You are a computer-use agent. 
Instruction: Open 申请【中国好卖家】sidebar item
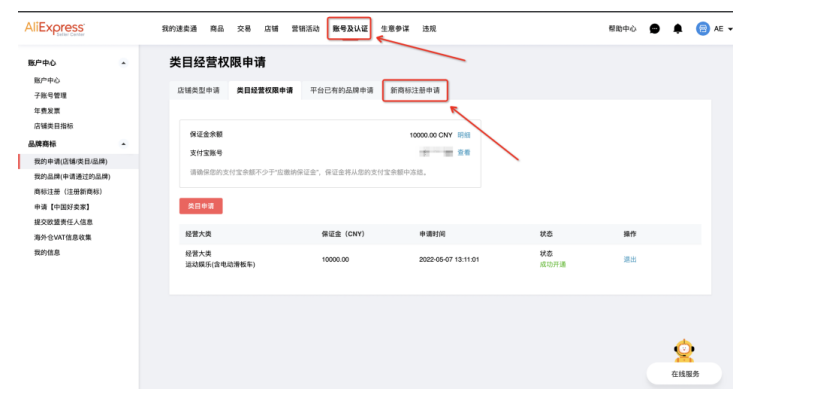62,207
